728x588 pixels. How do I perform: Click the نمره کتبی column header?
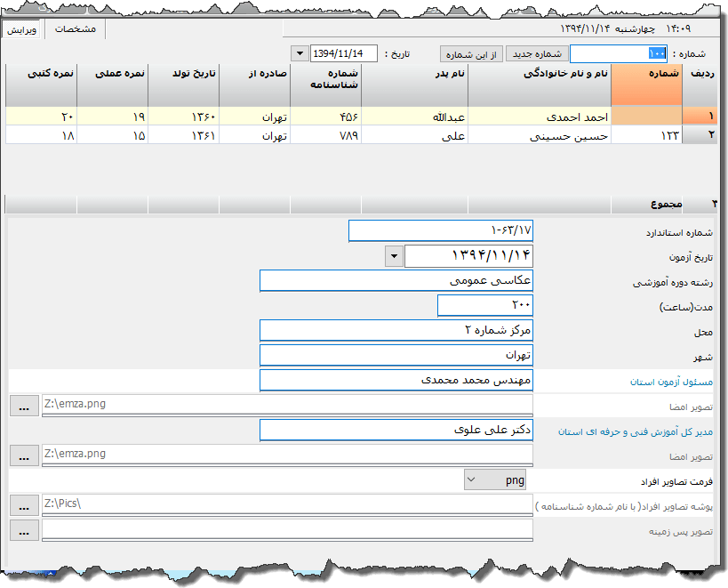(x=40, y=85)
